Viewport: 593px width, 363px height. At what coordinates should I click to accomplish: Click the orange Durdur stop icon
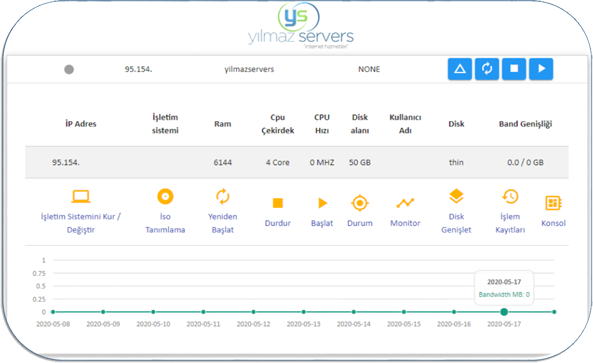click(278, 203)
